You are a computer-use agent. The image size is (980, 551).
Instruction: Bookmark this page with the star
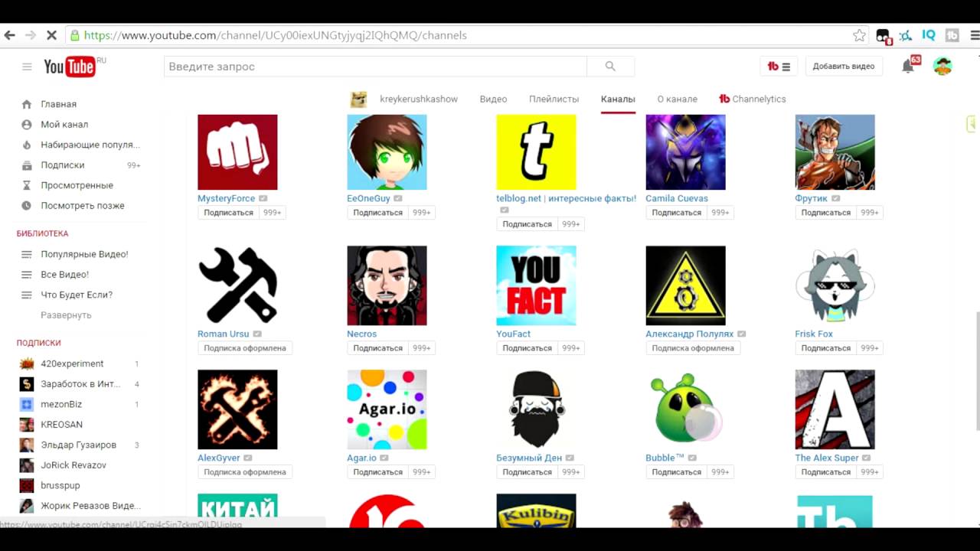(859, 35)
